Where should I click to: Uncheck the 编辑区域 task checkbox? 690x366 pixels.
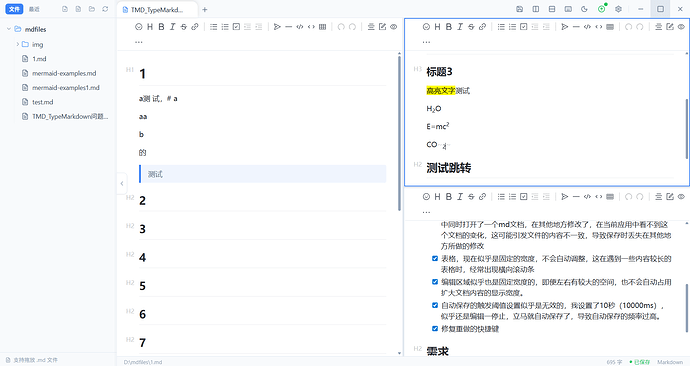click(x=435, y=282)
